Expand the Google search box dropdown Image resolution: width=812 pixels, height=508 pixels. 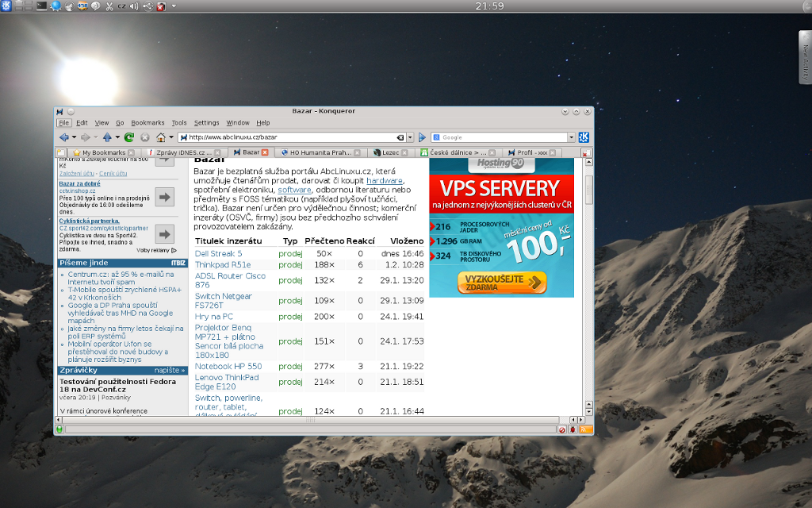click(571, 137)
